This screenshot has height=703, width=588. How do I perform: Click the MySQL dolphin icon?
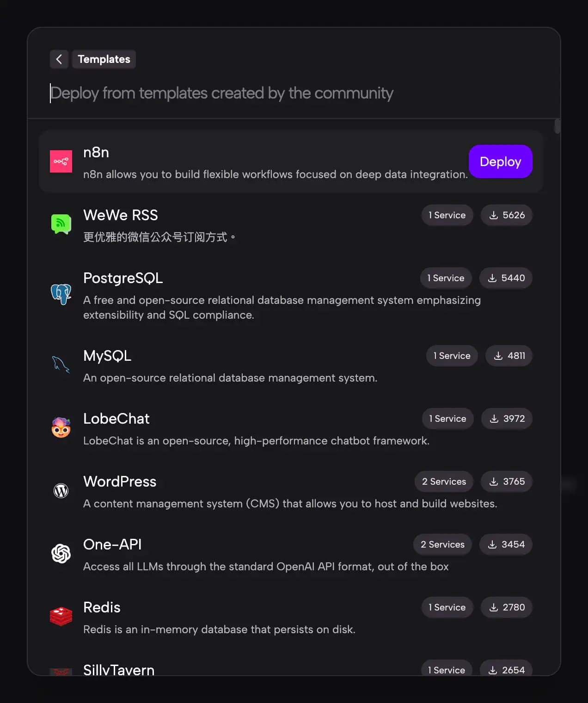61,364
